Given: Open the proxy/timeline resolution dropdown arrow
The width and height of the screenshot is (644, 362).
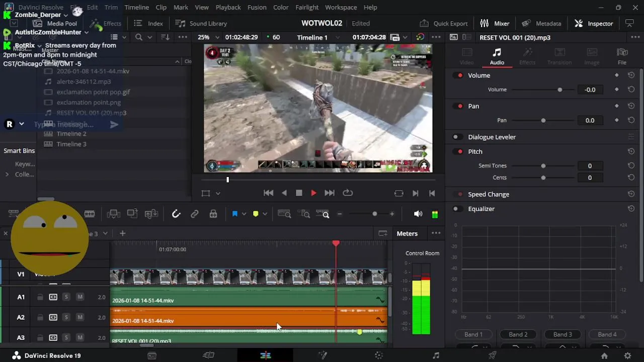Looking at the screenshot, I should 406,37.
